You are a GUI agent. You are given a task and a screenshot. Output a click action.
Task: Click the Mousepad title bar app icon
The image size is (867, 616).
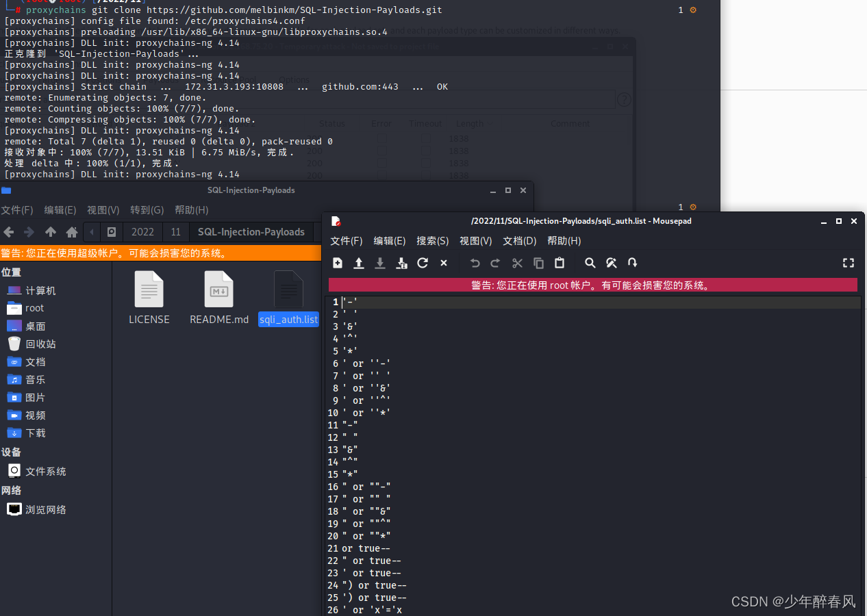(336, 221)
